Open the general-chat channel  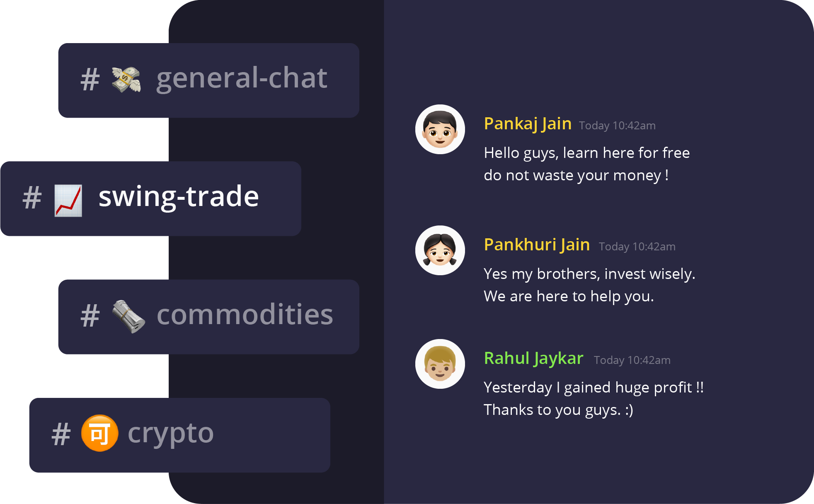coord(209,80)
